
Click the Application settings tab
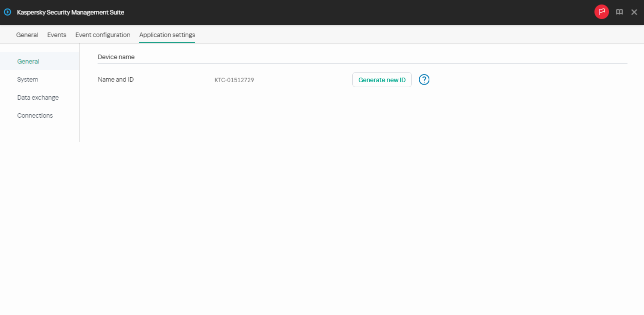click(x=167, y=35)
